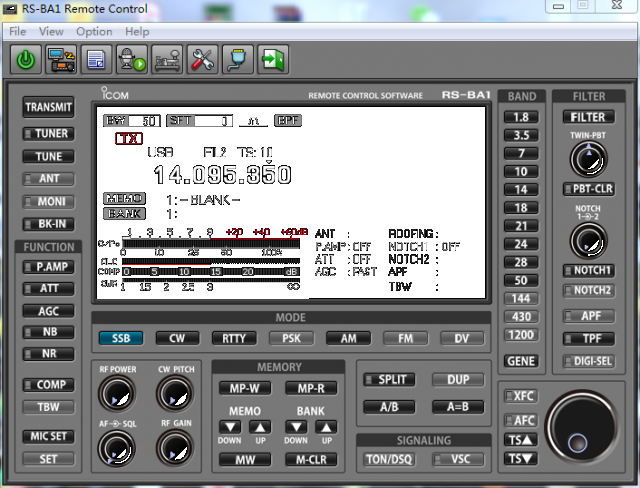Select CW mode
The width and height of the screenshot is (640, 488).
point(178,338)
